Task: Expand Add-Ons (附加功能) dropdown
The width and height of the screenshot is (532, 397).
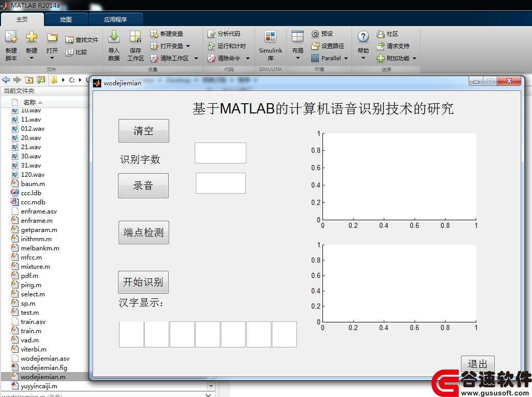Action: click(414, 58)
